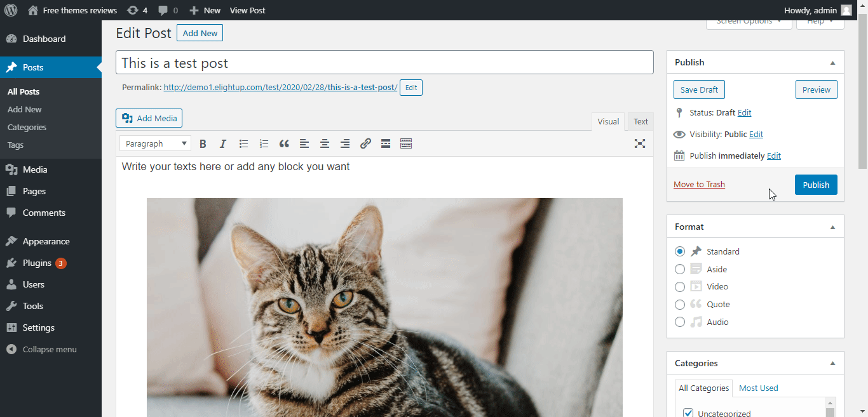Image resolution: width=868 pixels, height=417 pixels.
Task: Insert a bulleted list
Action: 243,143
